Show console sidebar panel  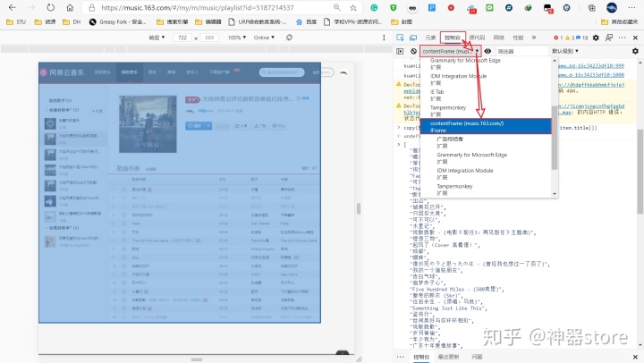pos(400,51)
